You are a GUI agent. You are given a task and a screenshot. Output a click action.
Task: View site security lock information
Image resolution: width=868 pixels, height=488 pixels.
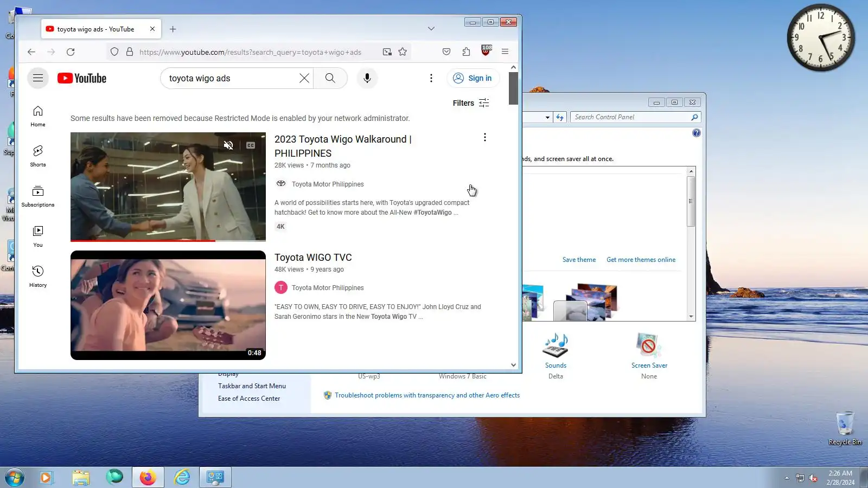click(x=130, y=52)
